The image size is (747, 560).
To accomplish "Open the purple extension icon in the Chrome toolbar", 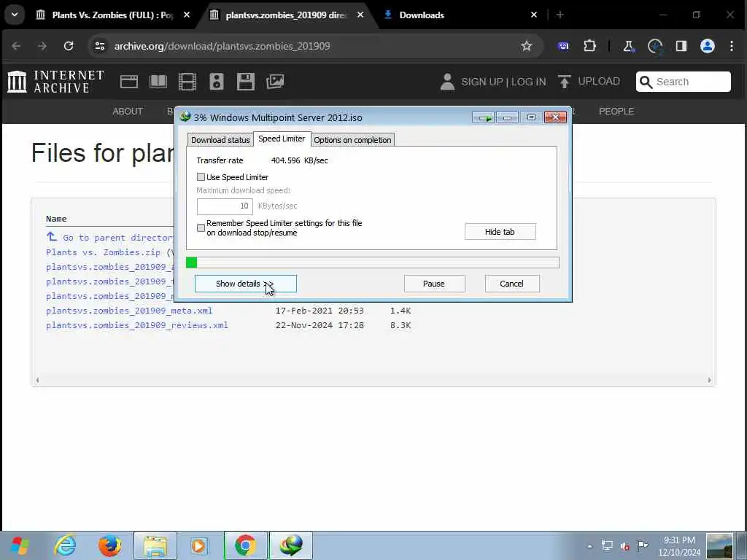I will tap(564, 46).
